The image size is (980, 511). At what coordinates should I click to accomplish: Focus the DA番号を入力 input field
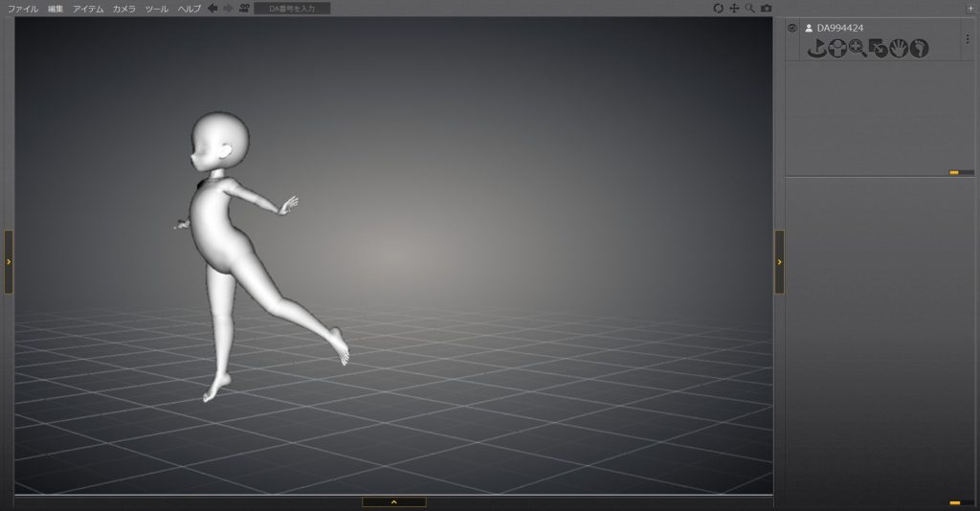point(292,9)
